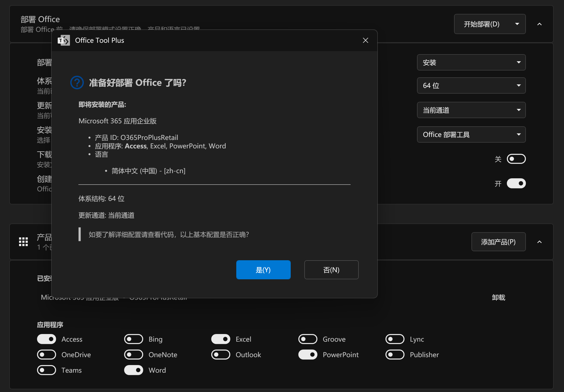Click the blue question mark help icon
The width and height of the screenshot is (564, 392).
click(x=77, y=82)
